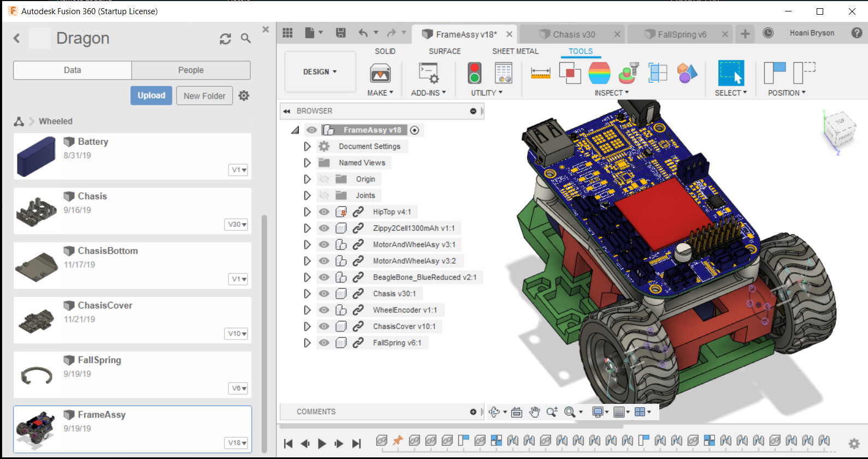Toggle visibility of WheelEncoder v1:1
This screenshot has height=459, width=868.
(324, 310)
